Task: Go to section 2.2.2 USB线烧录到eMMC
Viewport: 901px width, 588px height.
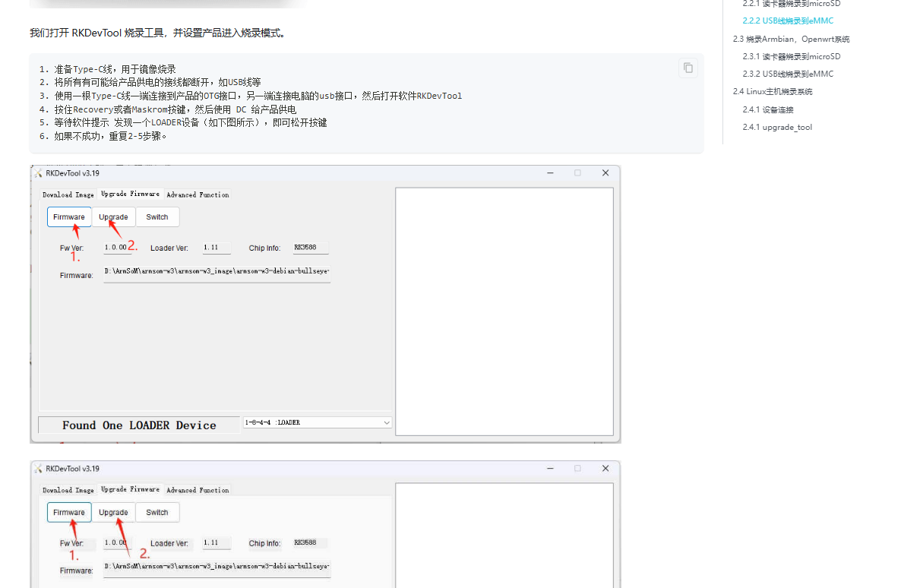Action: pyautogui.click(x=788, y=21)
